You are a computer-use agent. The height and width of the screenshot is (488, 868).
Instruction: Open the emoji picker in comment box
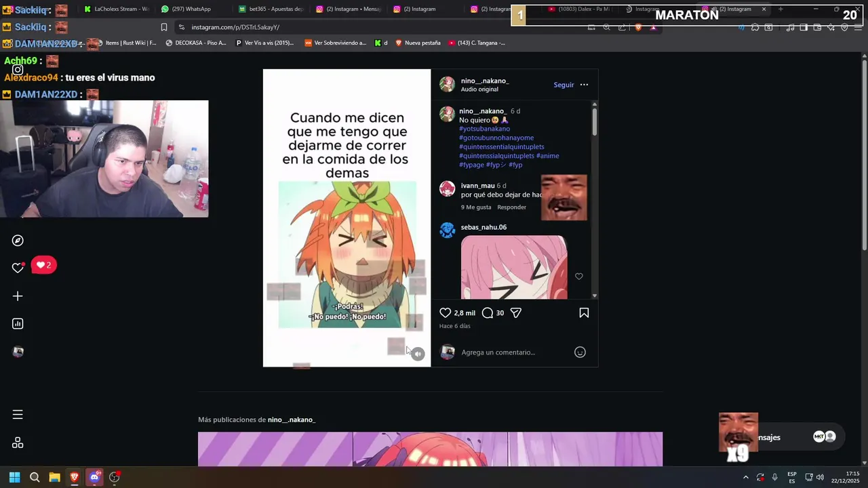pos(580,352)
